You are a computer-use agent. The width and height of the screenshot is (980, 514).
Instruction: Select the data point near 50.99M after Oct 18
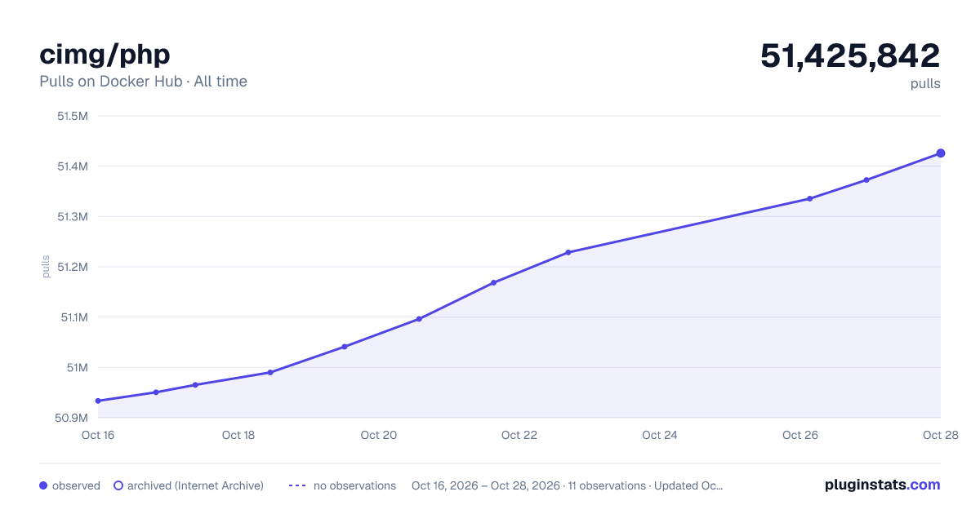(x=270, y=372)
